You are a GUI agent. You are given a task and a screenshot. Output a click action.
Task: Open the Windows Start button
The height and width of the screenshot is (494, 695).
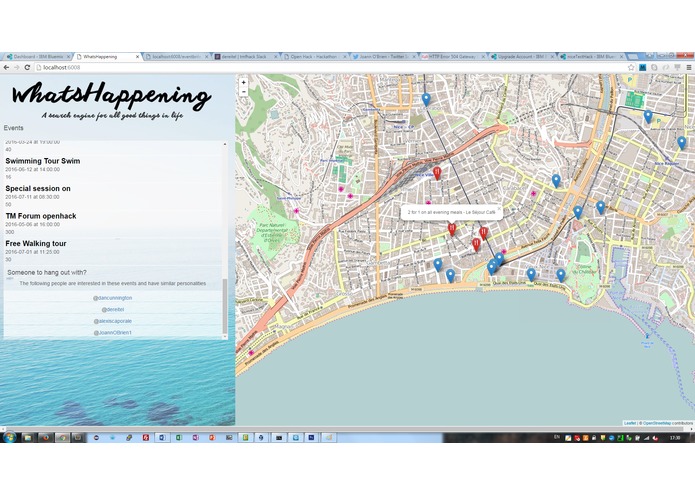9,437
